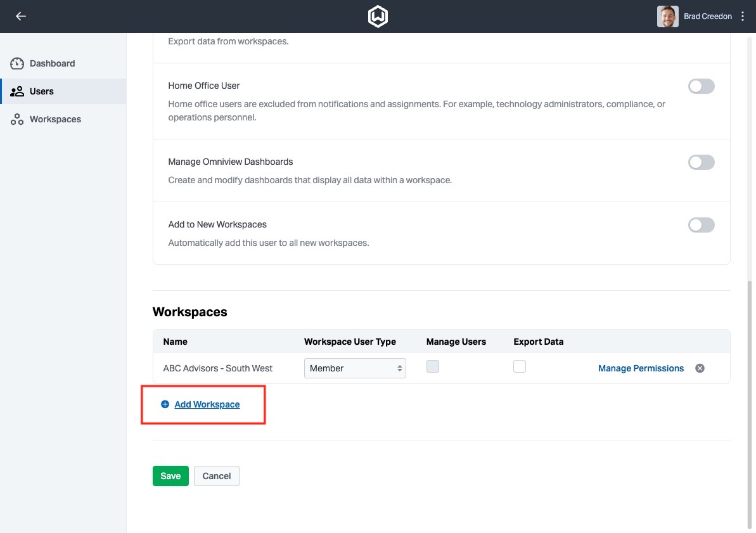Click the Cancel button
756x533 pixels.
click(216, 476)
